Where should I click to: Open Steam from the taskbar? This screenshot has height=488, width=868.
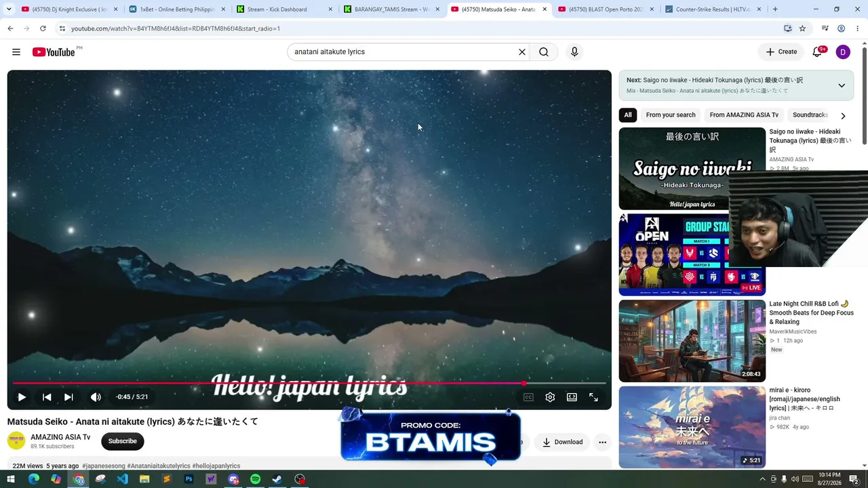277,479
